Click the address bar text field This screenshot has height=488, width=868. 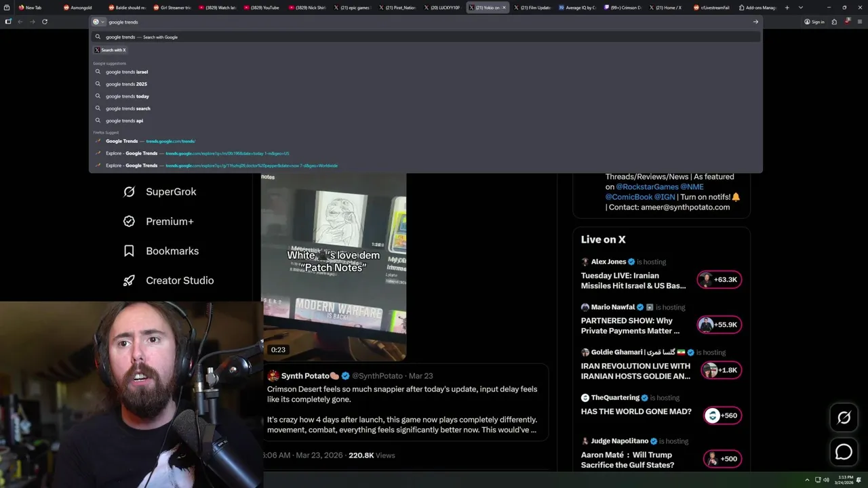[427, 22]
